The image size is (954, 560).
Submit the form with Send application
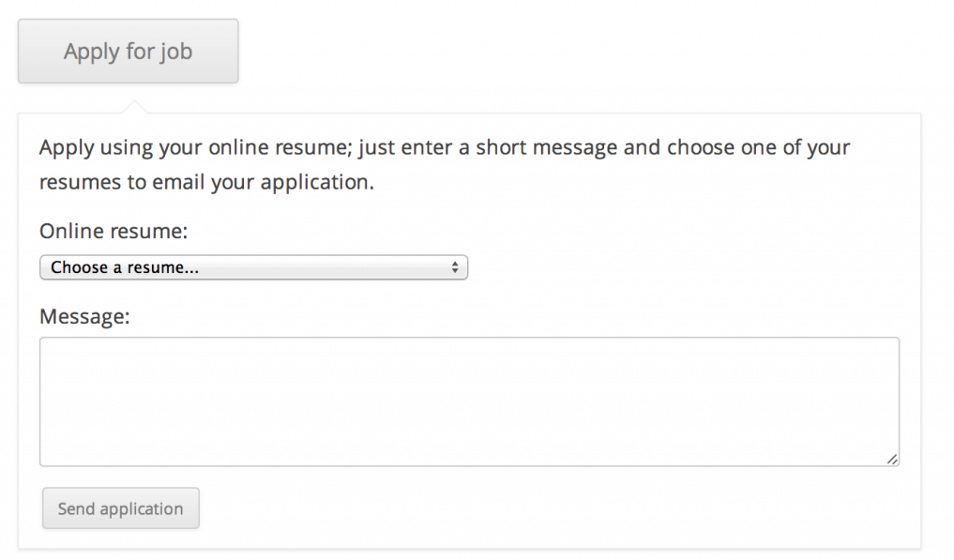point(121,508)
